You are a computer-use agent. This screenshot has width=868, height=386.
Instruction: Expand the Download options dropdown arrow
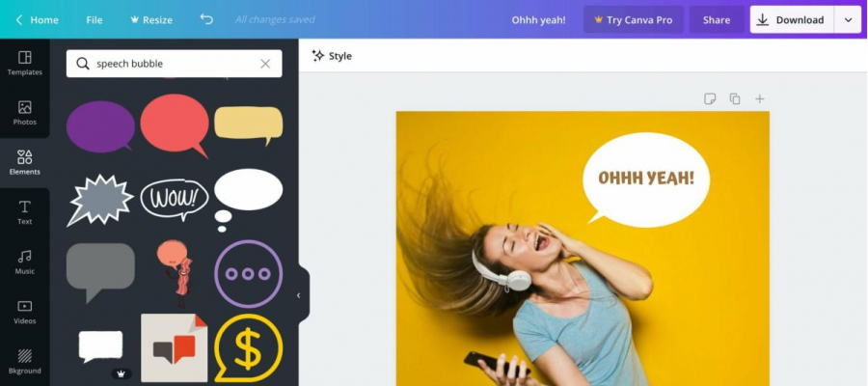pos(848,20)
